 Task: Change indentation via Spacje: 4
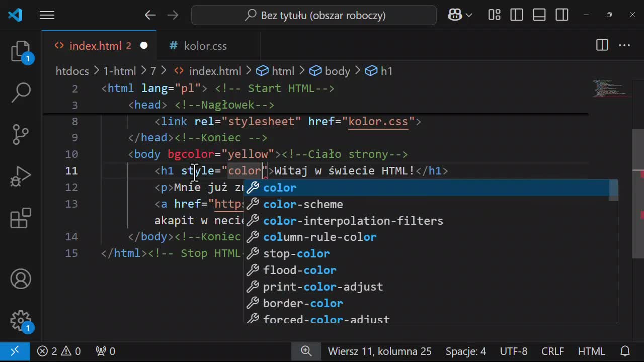pos(465,351)
